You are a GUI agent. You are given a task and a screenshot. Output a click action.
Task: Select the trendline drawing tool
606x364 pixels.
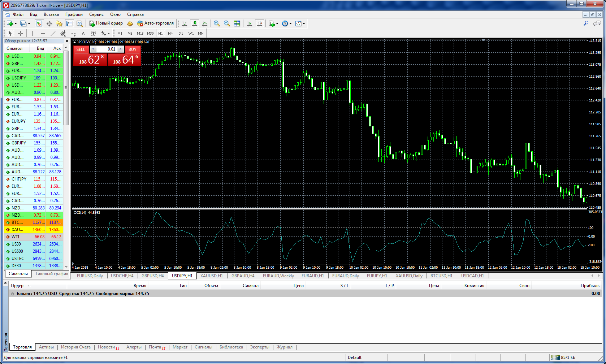click(53, 33)
